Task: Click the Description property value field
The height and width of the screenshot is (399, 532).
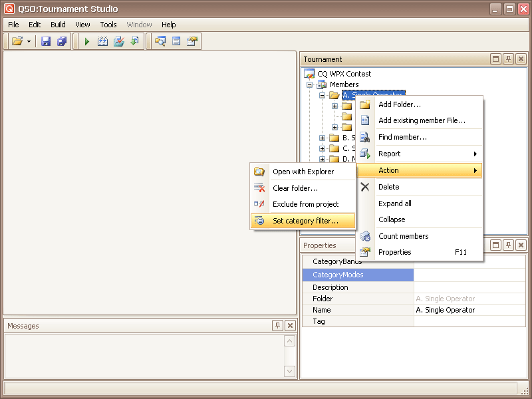Action: pyautogui.click(x=469, y=287)
